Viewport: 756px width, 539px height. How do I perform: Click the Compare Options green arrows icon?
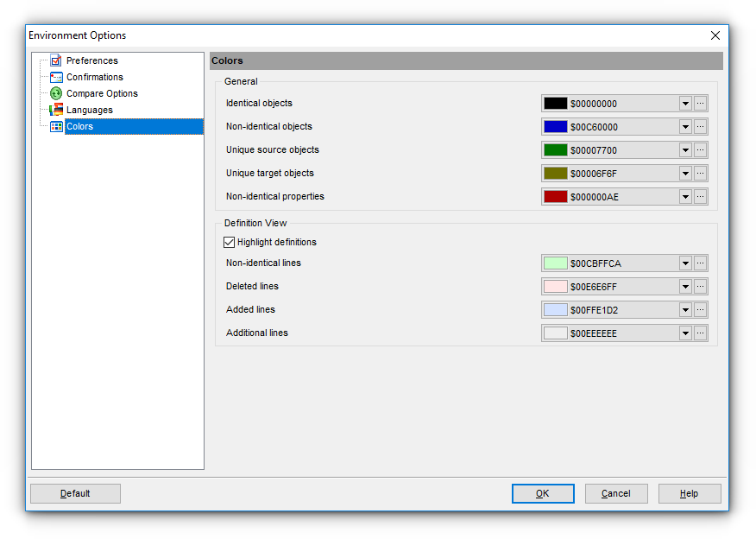click(56, 93)
